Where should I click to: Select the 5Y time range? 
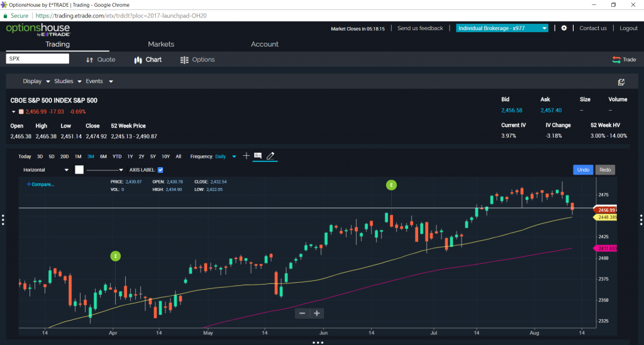pos(153,156)
